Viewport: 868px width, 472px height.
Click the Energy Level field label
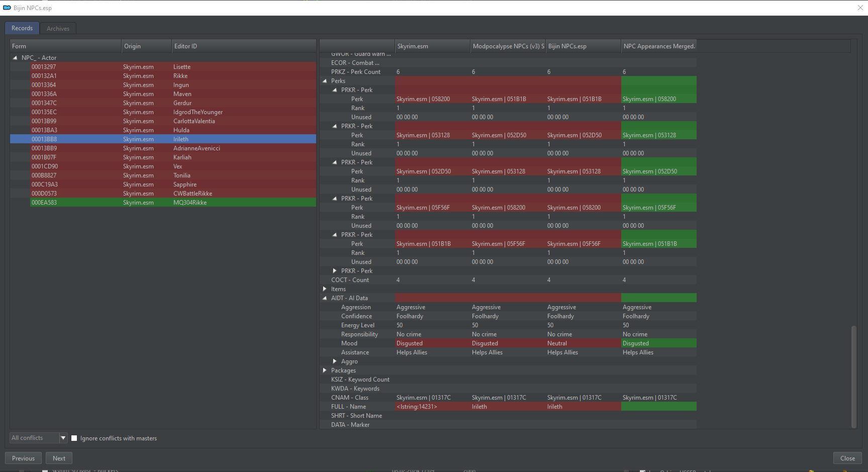358,325
